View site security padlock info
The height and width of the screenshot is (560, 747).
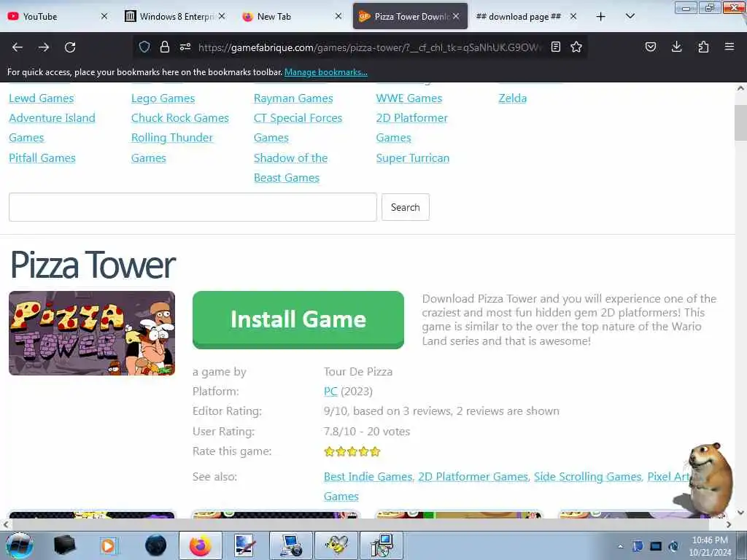pyautogui.click(x=165, y=47)
